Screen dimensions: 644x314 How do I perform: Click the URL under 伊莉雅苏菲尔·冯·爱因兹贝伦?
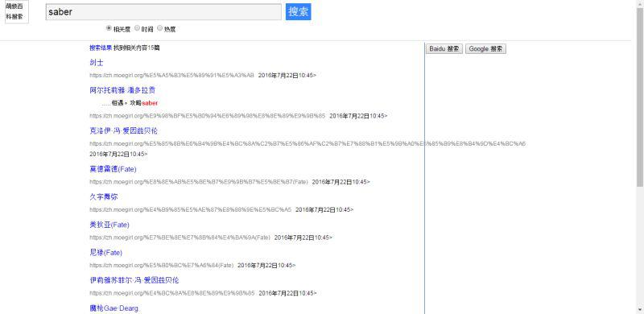172,293
